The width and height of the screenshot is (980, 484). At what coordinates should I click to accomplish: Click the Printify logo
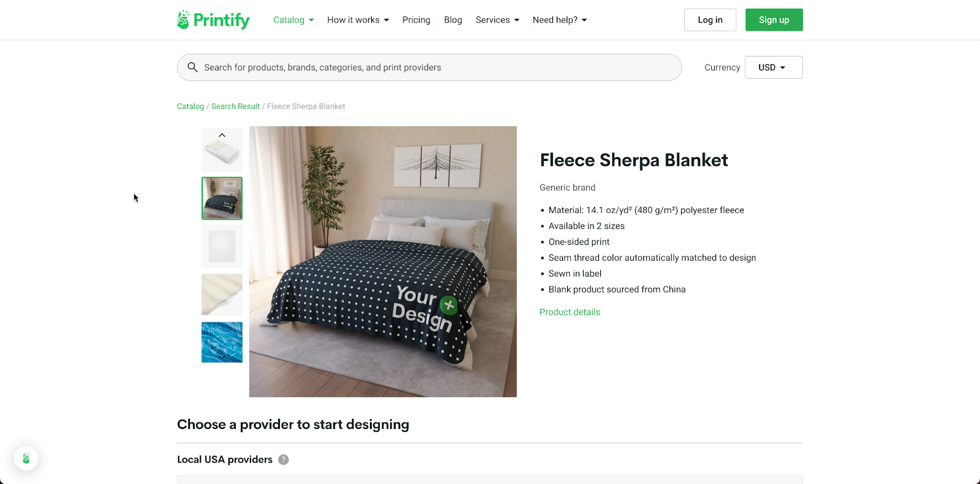(x=213, y=20)
